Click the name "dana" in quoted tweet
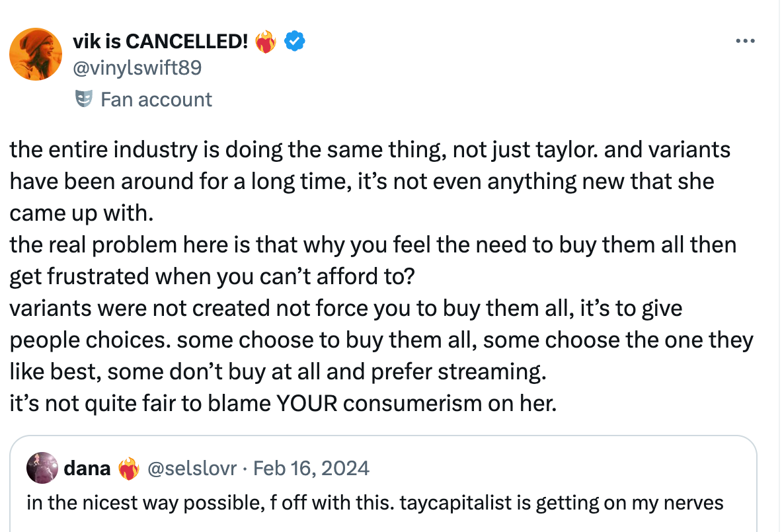Image resolution: width=782 pixels, height=532 pixels. [87, 469]
